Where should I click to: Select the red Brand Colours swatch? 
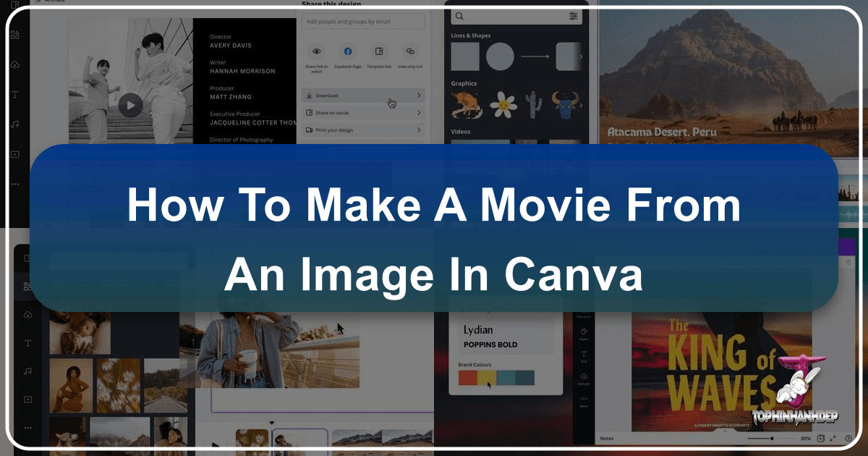pos(467,377)
